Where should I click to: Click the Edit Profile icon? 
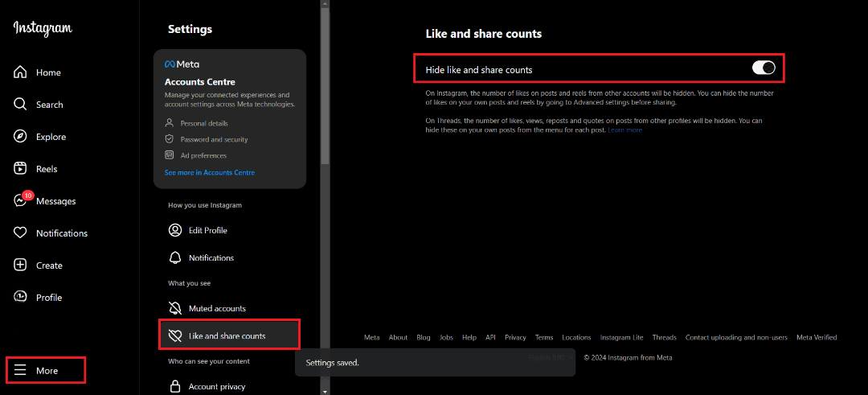click(x=175, y=230)
